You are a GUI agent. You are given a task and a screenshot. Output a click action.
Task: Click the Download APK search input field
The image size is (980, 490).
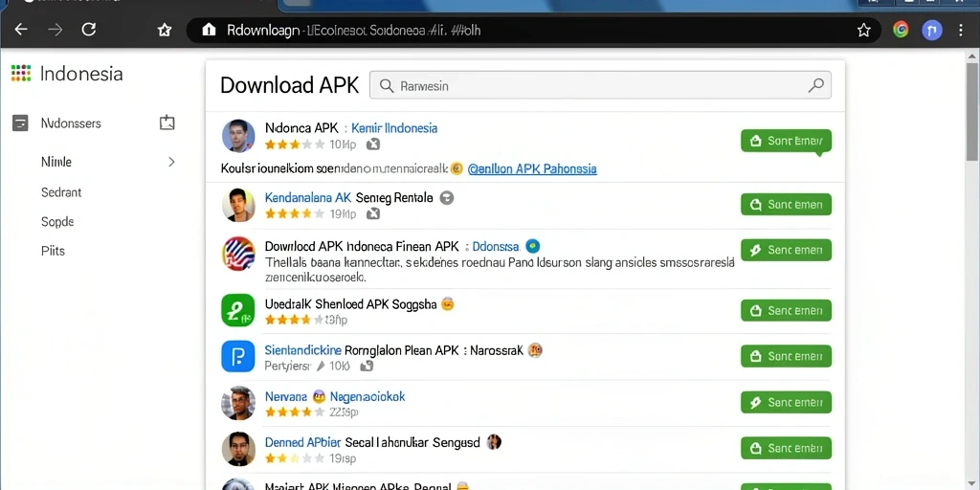coord(600,85)
